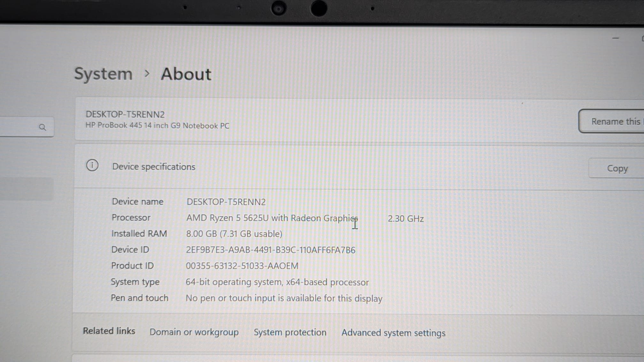Screen dimensions: 644x362
Task: Click the DESKTOP-T5RENN2 device name value
Action: point(226,202)
